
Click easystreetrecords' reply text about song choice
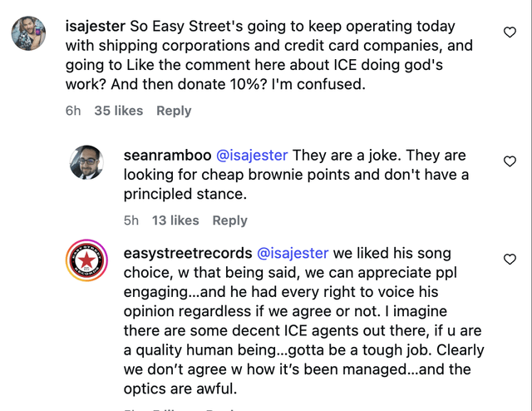(303, 320)
